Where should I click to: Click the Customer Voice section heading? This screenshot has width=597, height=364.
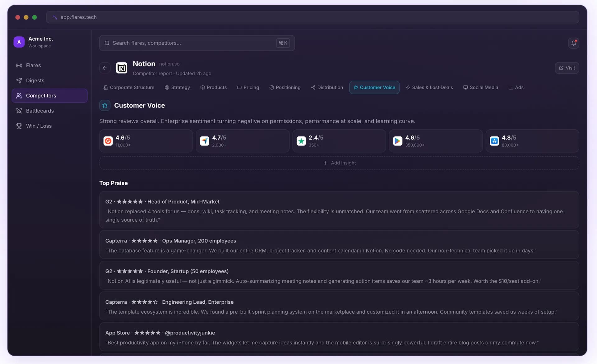pos(139,105)
